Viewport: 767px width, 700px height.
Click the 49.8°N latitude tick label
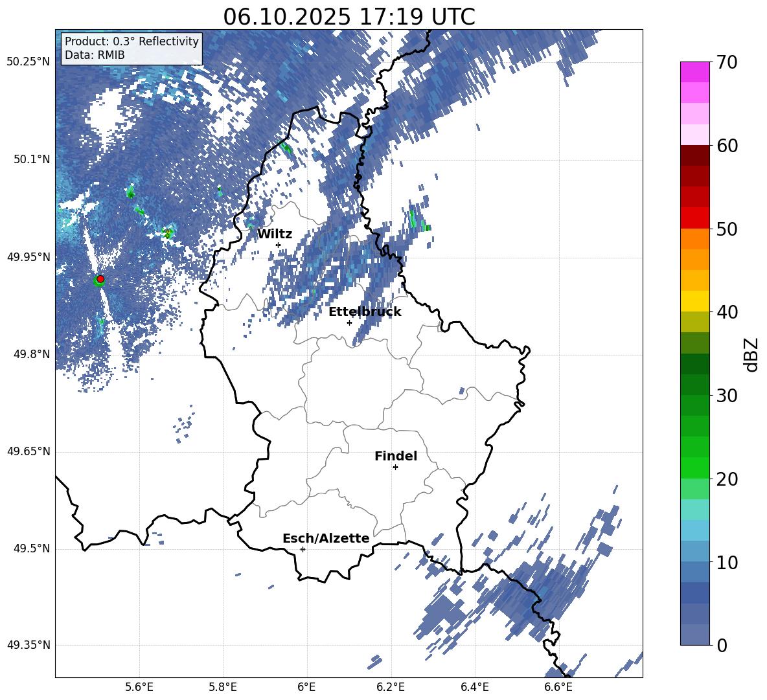[x=31, y=354]
